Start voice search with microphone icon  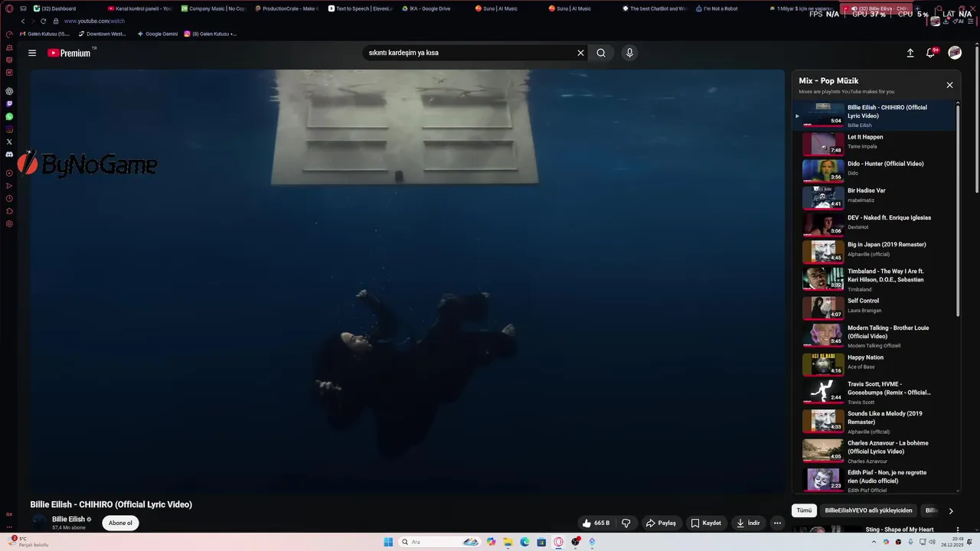tap(629, 53)
